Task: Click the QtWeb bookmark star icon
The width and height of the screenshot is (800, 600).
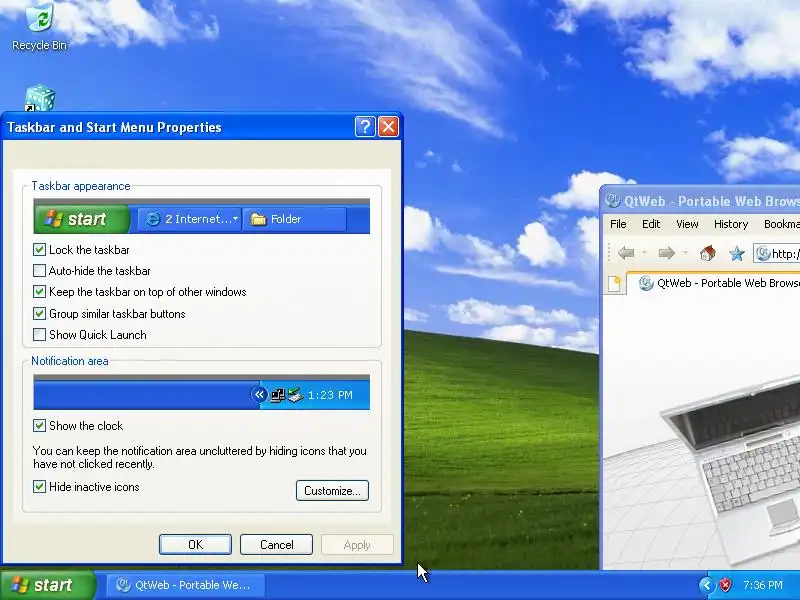Action: click(737, 253)
